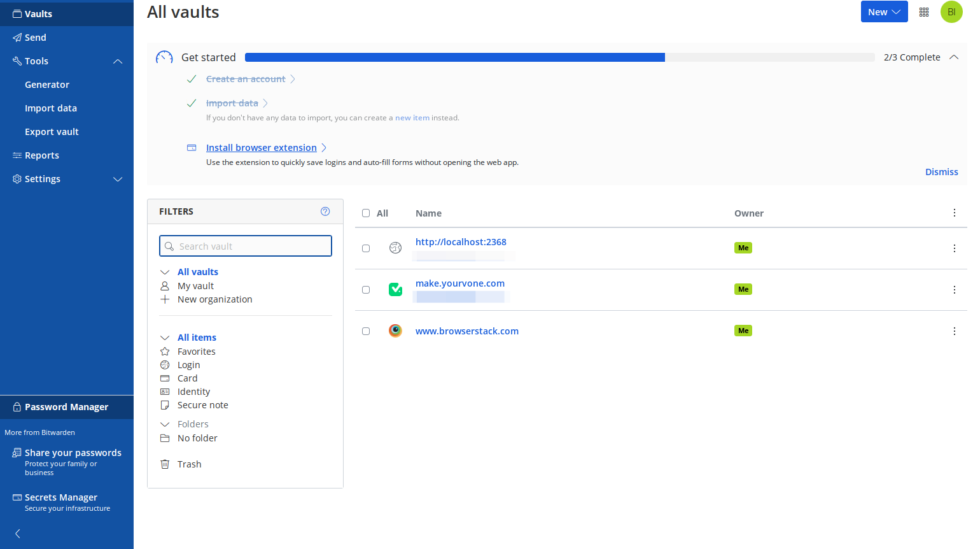Click the Get started gauge icon
980x549 pixels.
click(x=164, y=57)
